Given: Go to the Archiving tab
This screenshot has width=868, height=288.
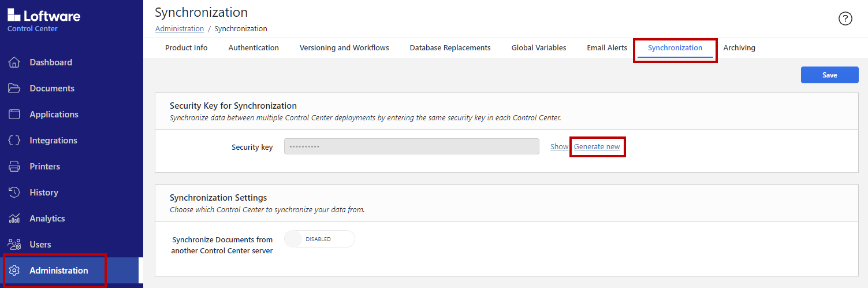Looking at the screenshot, I should click(x=739, y=48).
